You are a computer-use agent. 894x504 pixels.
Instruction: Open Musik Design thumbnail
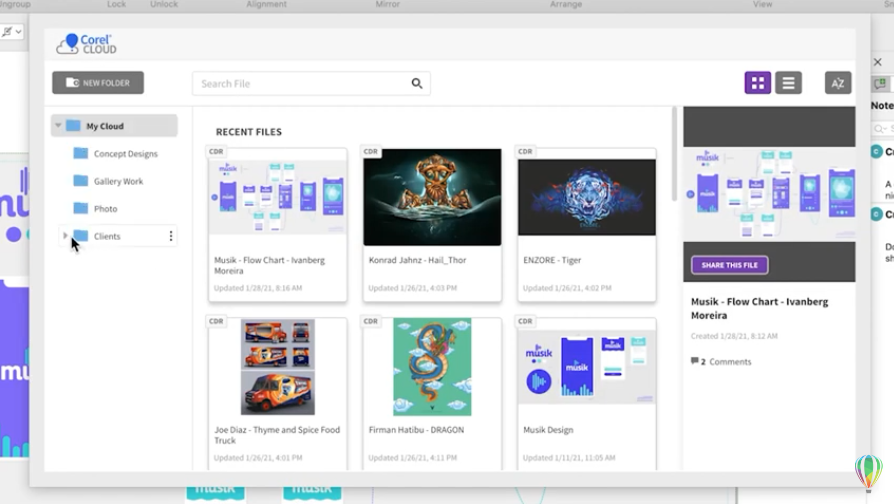pos(587,367)
